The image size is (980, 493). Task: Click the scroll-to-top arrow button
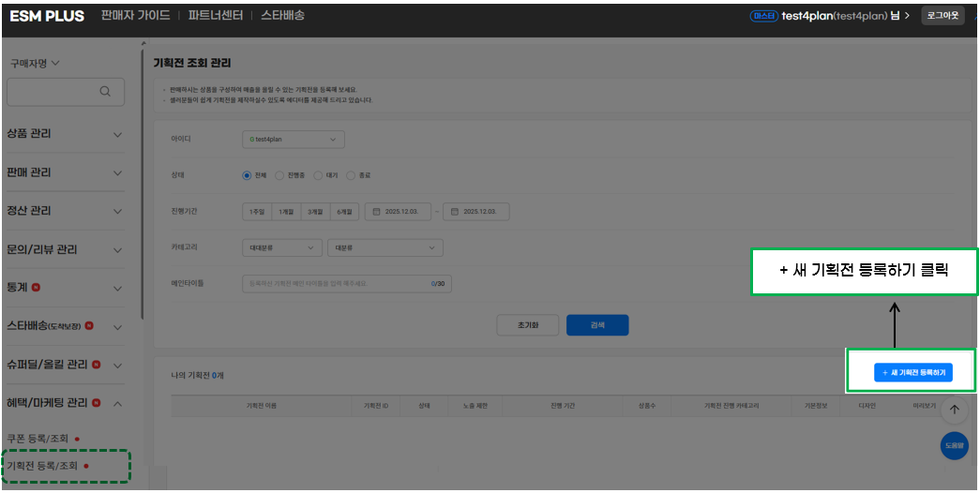pos(954,410)
